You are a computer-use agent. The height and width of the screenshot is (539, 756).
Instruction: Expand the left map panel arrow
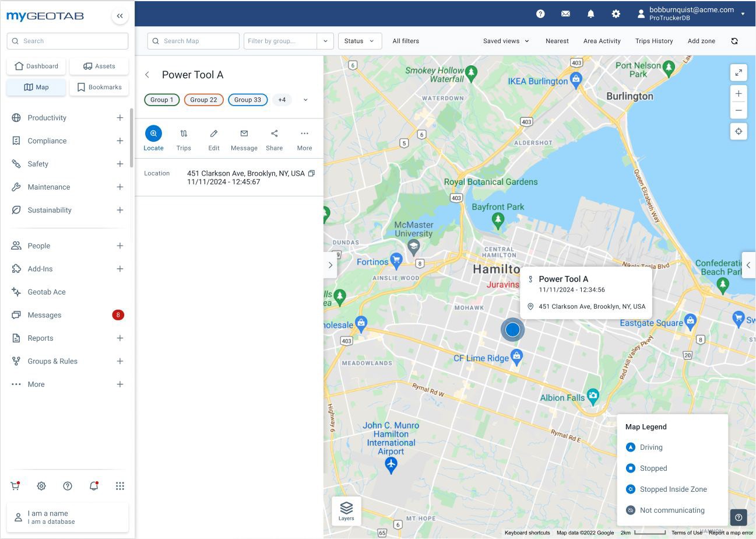(330, 265)
